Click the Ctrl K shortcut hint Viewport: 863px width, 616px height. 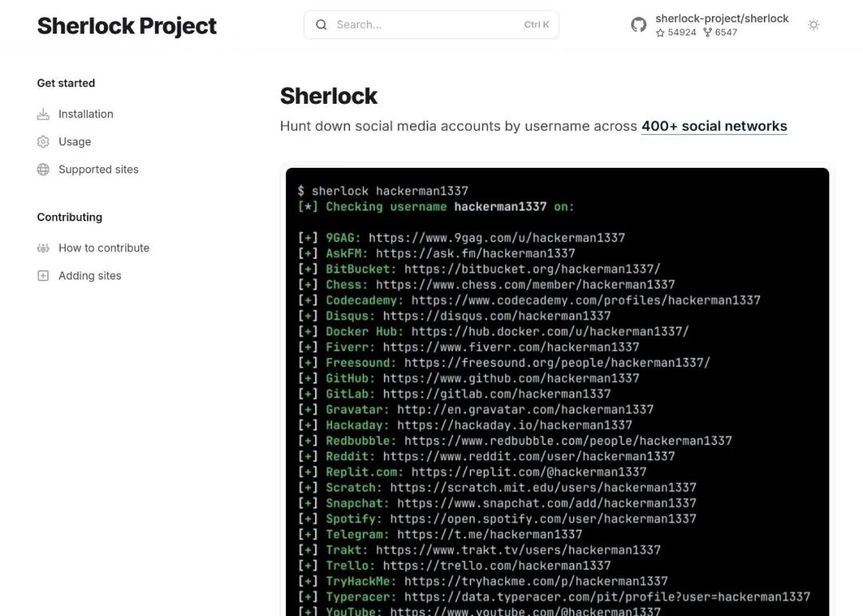(x=536, y=25)
